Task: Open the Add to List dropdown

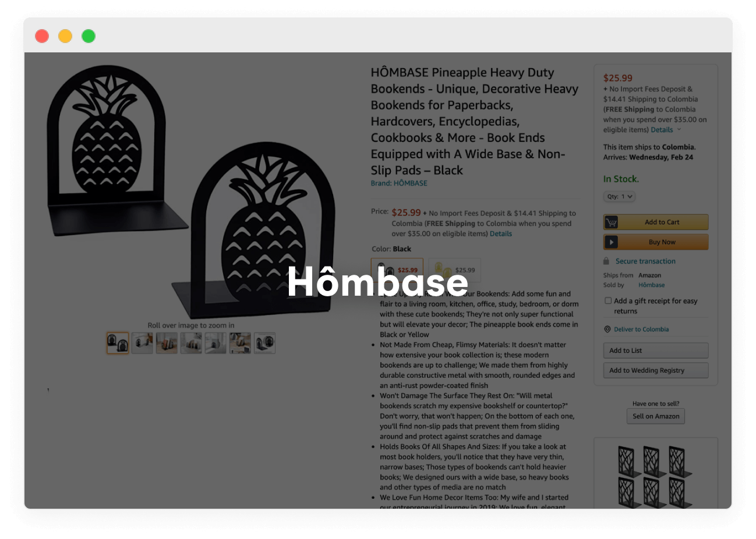Action: coord(656,350)
